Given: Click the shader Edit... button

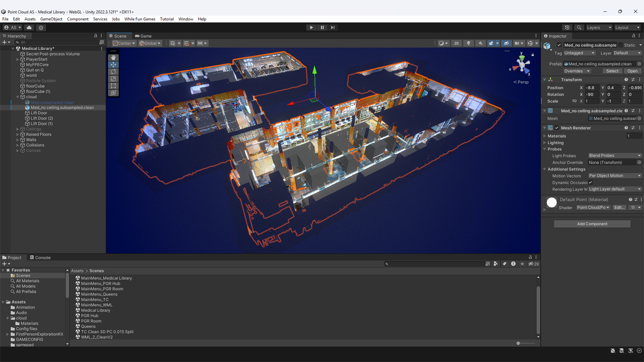Looking at the screenshot, I should 619,208.
